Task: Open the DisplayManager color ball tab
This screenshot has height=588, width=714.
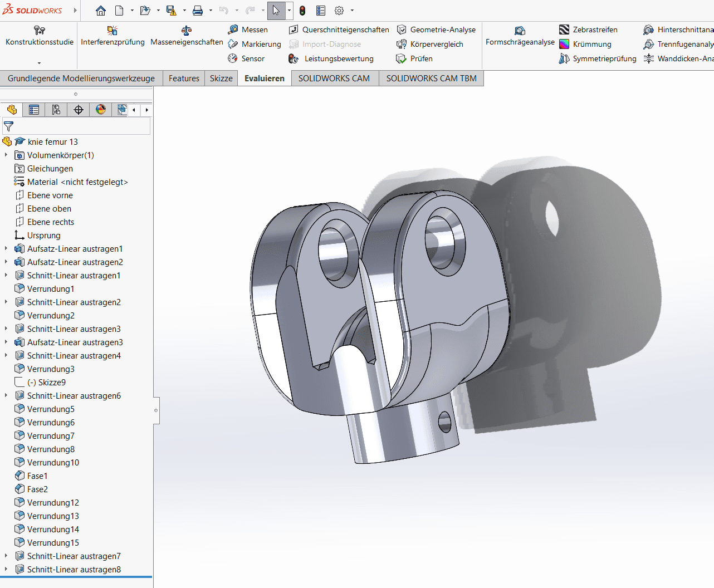Action: click(x=101, y=110)
